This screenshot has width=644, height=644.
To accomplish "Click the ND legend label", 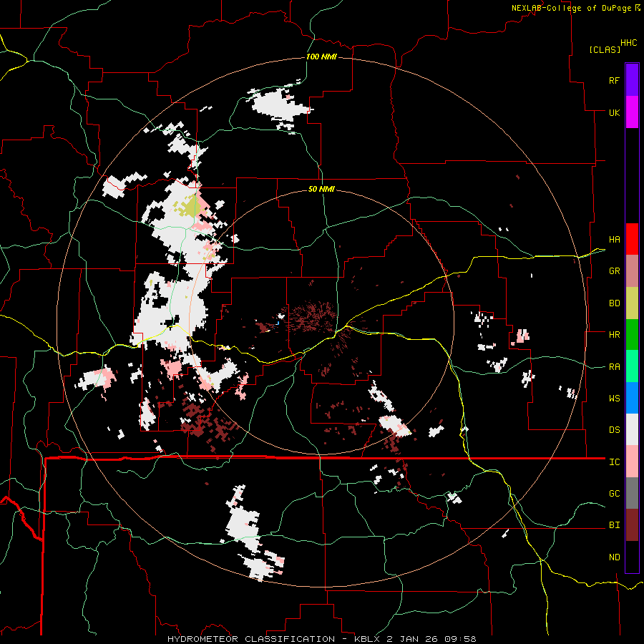I will tap(614, 557).
